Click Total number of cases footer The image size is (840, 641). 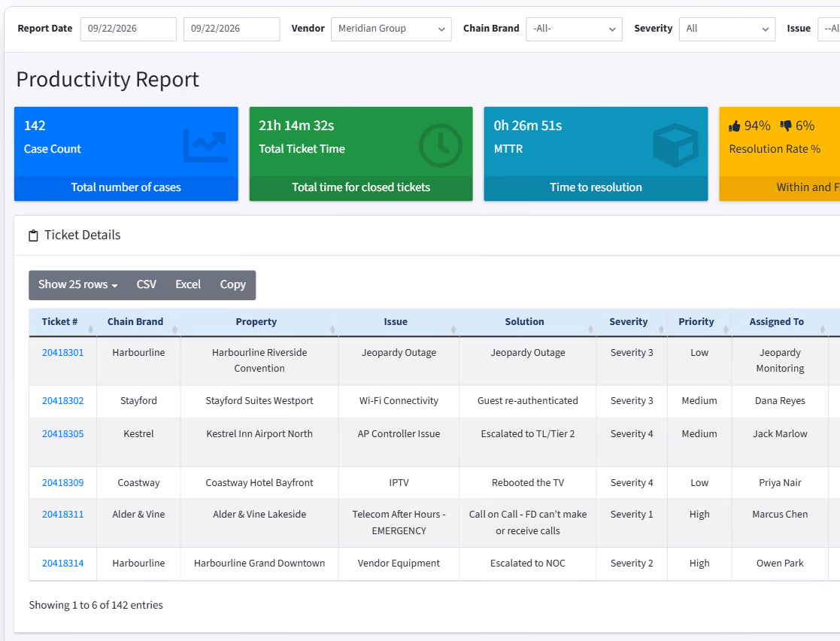126,187
